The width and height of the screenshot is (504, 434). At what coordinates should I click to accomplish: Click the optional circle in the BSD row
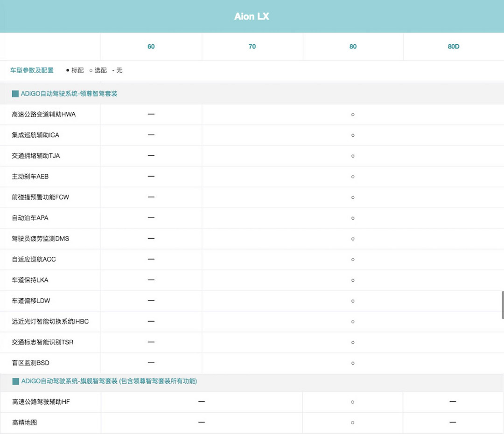tap(353, 364)
